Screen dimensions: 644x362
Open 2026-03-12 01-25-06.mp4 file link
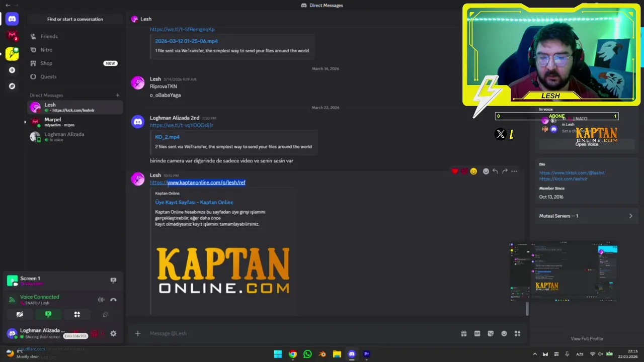point(186,41)
